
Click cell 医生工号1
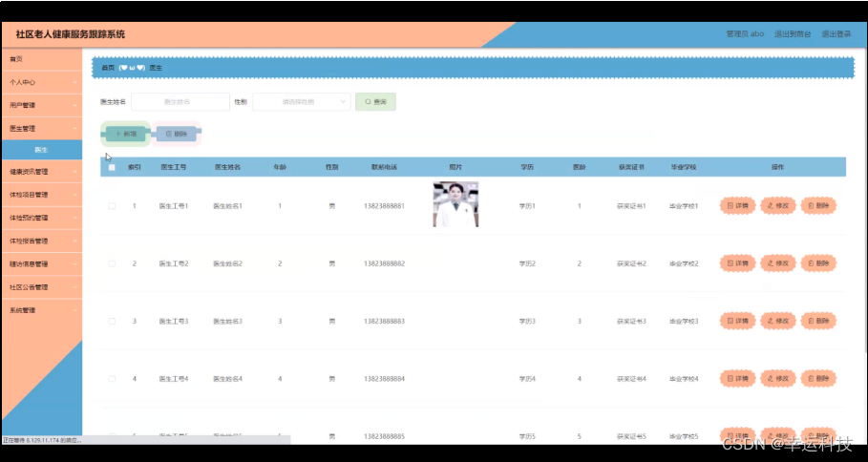174,206
